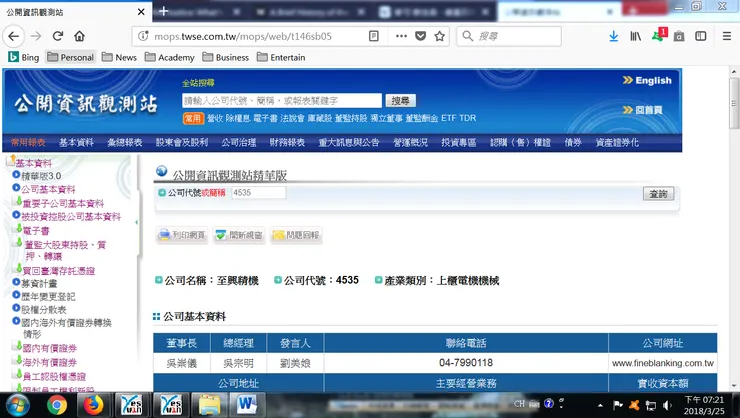740x418 pixels.
Task: Open reader view icon in address bar
Action: pyautogui.click(x=373, y=36)
